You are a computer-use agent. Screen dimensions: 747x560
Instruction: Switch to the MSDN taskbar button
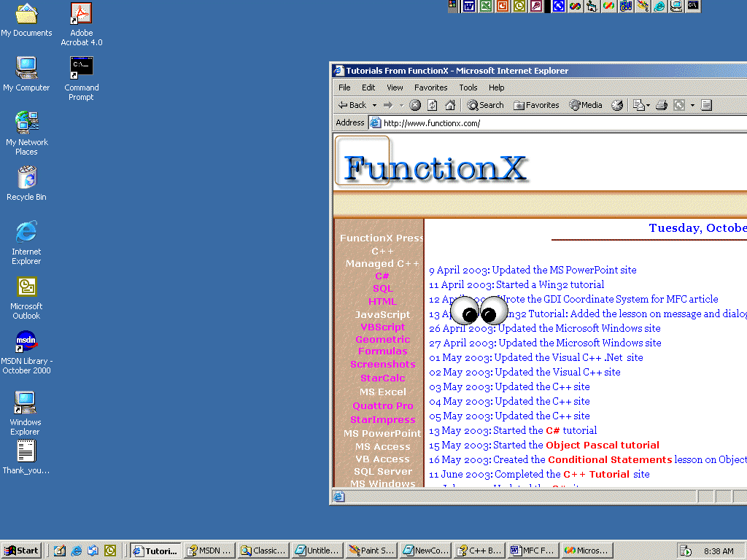tap(209, 551)
